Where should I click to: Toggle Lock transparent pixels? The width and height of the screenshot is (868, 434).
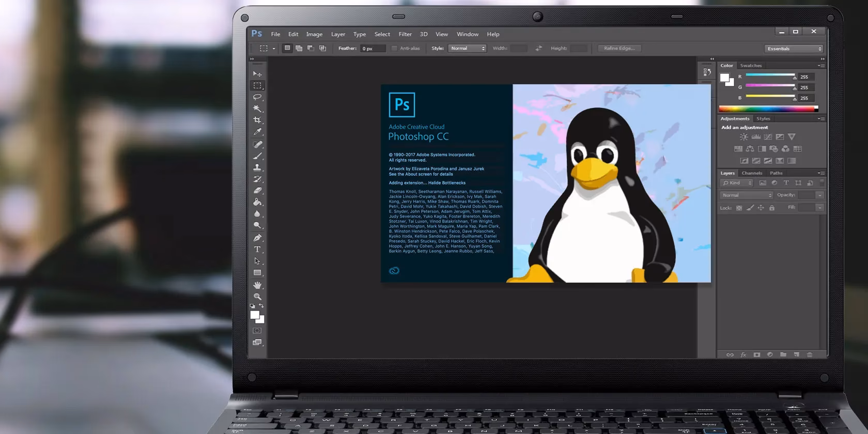(x=739, y=208)
